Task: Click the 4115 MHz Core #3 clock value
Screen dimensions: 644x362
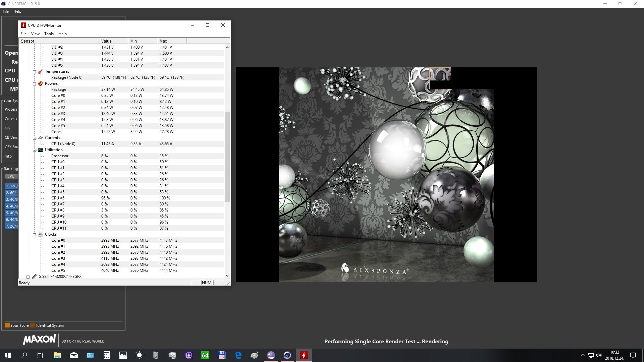Action: 110,258
